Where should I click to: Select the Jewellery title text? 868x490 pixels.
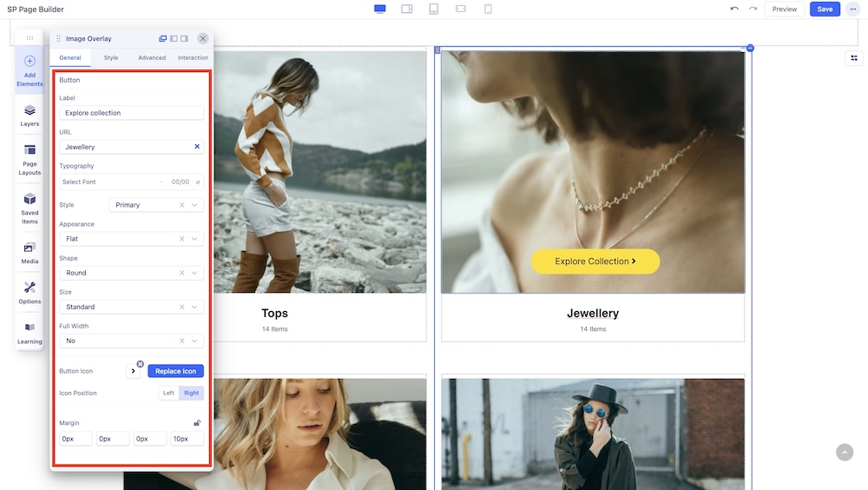coord(593,313)
